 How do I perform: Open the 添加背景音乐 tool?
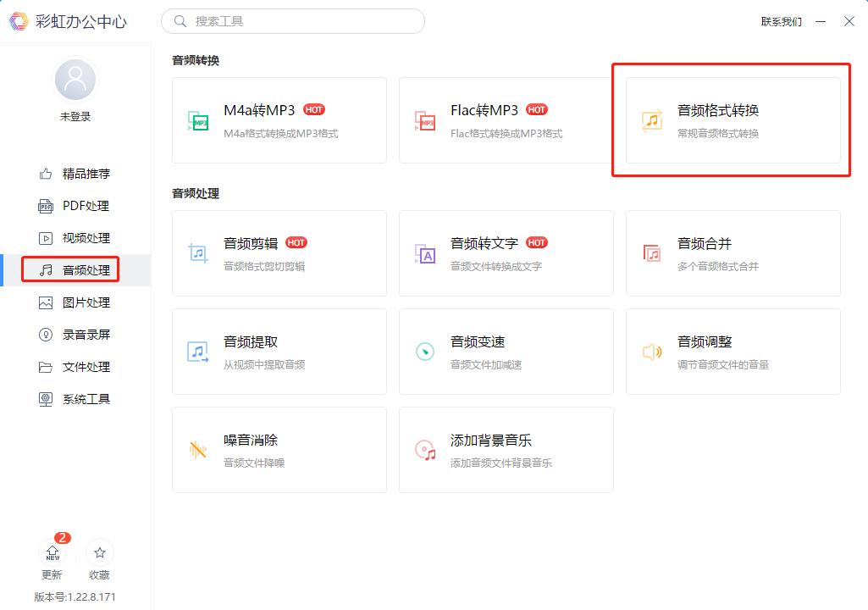pyautogui.click(x=506, y=450)
